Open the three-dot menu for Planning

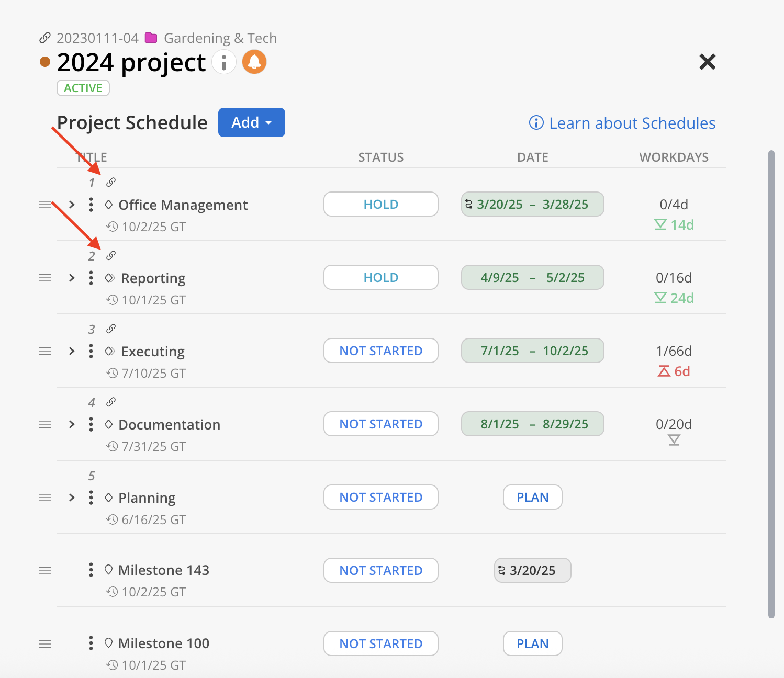point(91,498)
